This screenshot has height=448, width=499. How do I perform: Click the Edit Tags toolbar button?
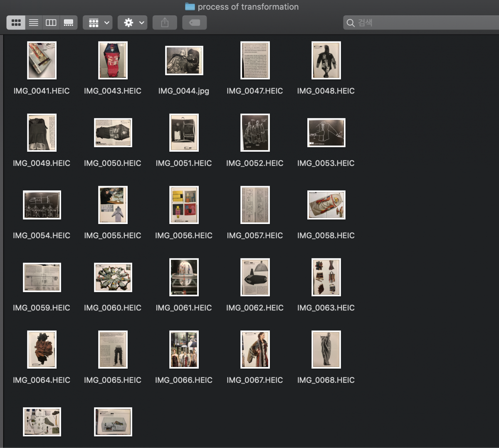click(194, 22)
